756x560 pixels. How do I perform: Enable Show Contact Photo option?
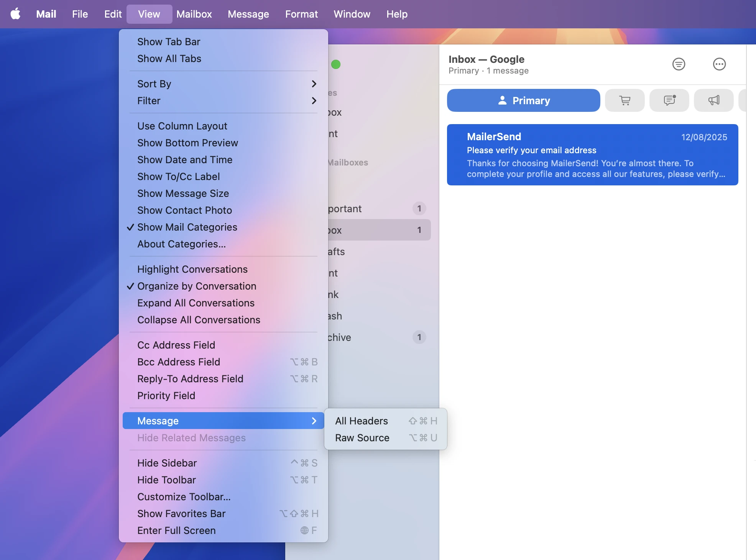(x=184, y=210)
